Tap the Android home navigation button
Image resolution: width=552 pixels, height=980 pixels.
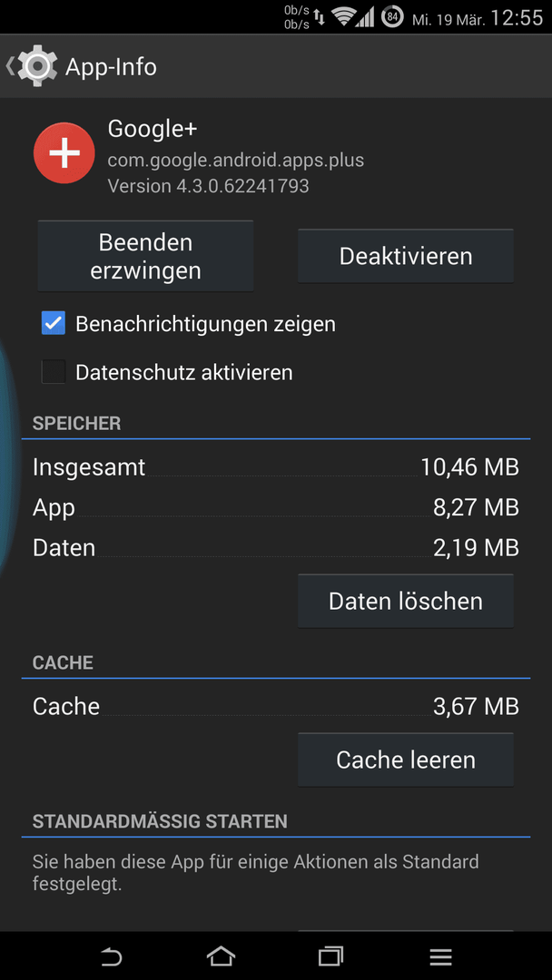click(221, 956)
